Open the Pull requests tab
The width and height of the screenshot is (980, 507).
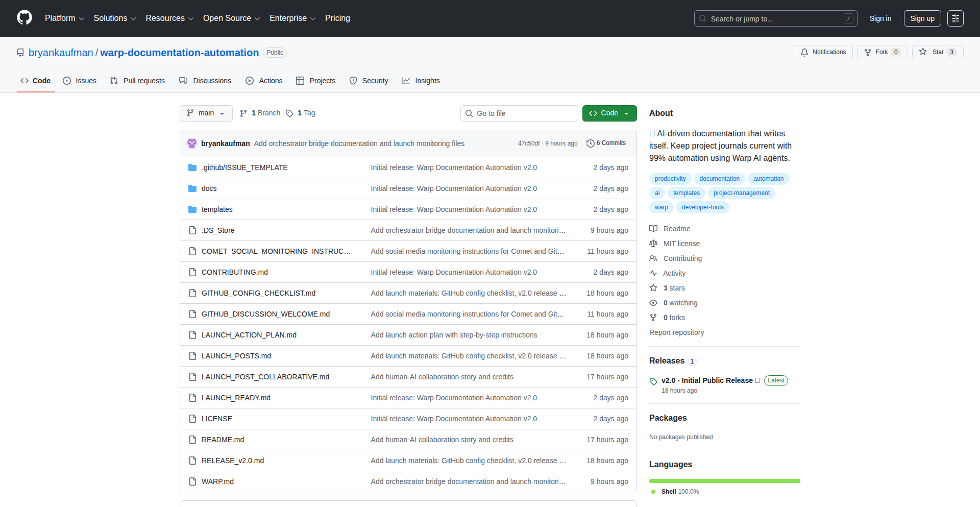point(137,81)
